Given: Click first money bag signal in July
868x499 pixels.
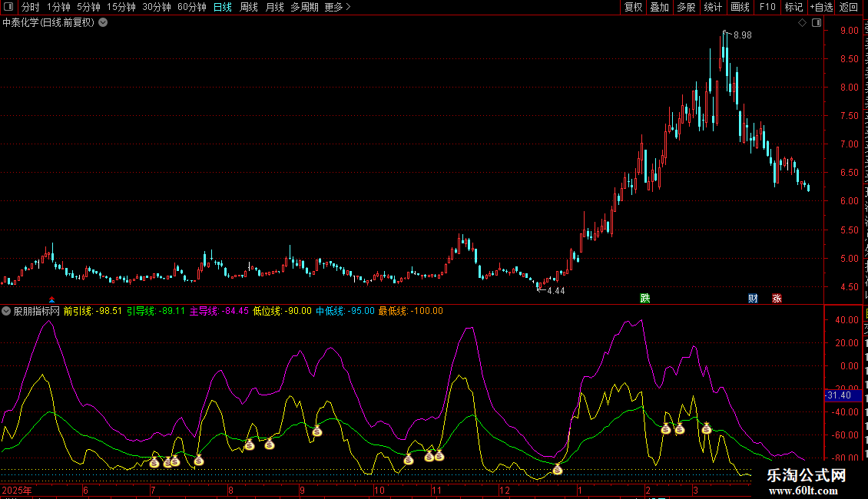Looking at the screenshot, I should click(154, 462).
